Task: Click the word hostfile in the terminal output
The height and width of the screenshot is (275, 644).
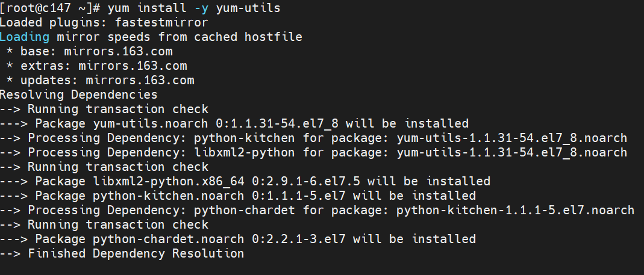Action: tap(273, 37)
